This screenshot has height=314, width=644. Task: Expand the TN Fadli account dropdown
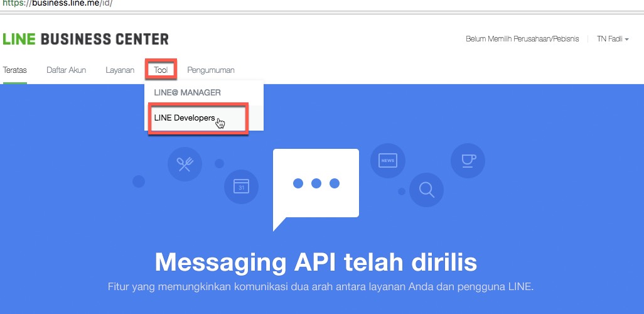[x=613, y=39]
